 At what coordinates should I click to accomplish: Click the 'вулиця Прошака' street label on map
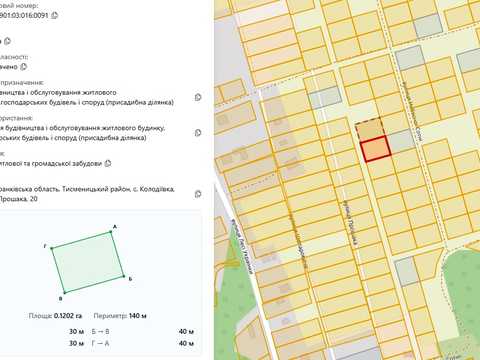[x=350, y=224]
